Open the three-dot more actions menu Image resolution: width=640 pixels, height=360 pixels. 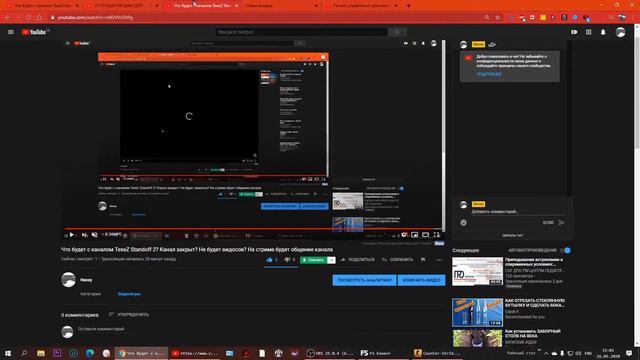[x=439, y=260]
